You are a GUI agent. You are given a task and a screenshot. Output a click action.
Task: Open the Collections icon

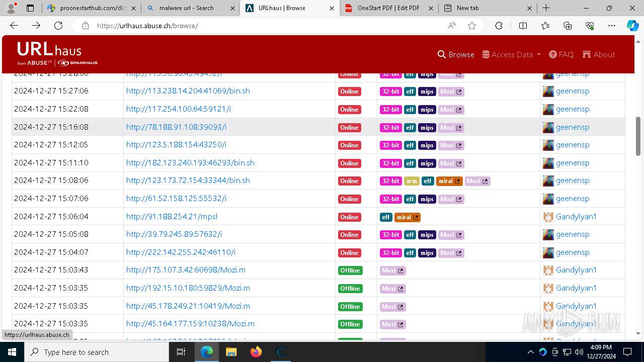click(x=568, y=26)
